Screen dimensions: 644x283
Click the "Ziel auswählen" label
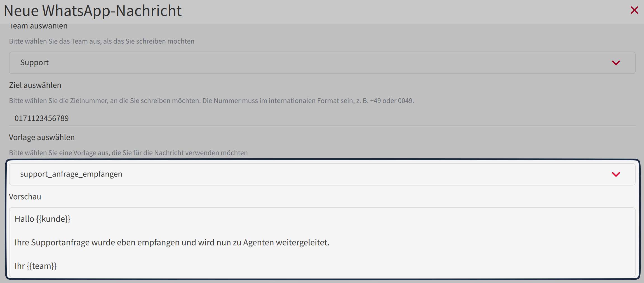[x=35, y=85]
